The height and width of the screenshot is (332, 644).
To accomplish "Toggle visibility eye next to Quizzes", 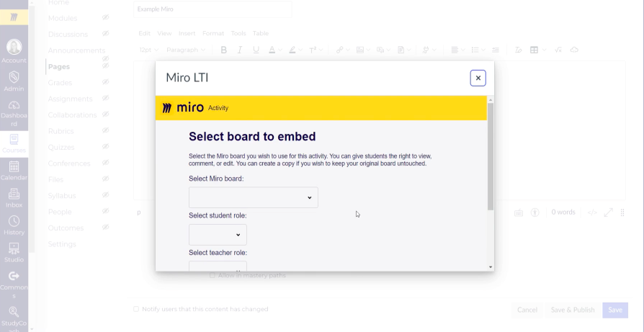I will pos(106,146).
